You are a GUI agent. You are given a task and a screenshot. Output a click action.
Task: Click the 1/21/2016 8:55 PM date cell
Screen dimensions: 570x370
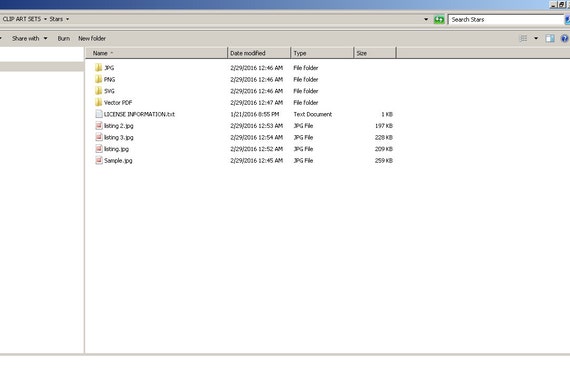click(x=255, y=114)
